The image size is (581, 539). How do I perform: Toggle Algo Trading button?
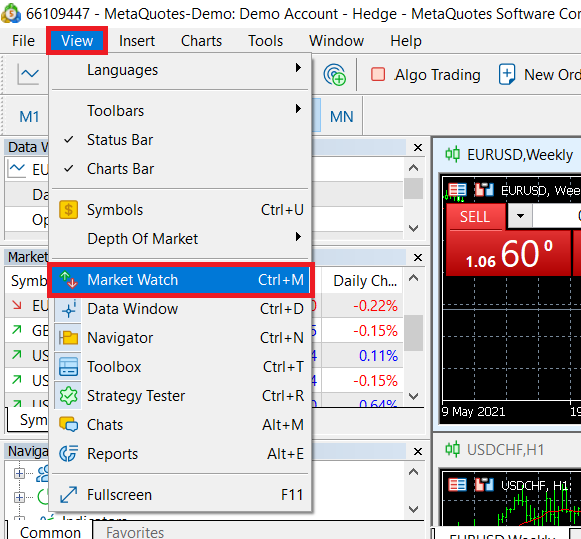tap(425, 75)
